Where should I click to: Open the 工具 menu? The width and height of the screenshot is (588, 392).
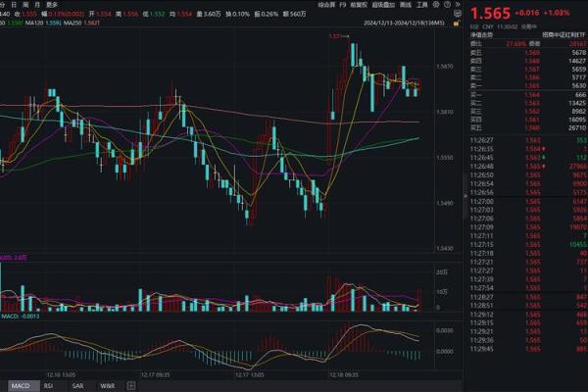pos(422,5)
